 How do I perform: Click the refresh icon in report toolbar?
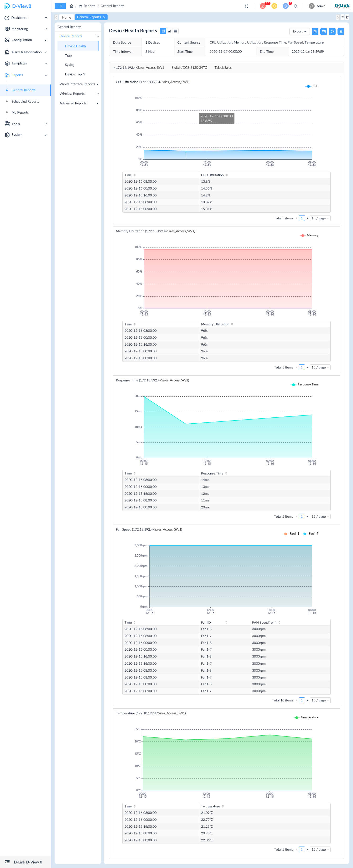pos(332,31)
